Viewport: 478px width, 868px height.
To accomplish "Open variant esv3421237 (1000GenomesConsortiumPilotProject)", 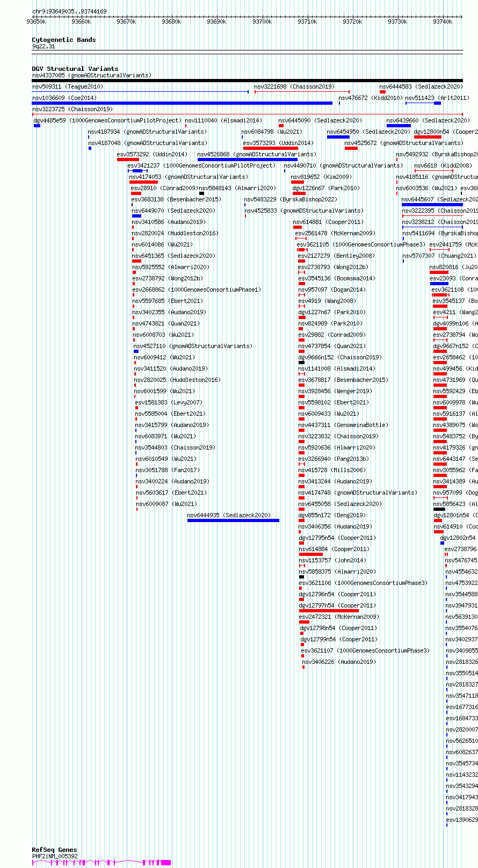I will point(201,165).
